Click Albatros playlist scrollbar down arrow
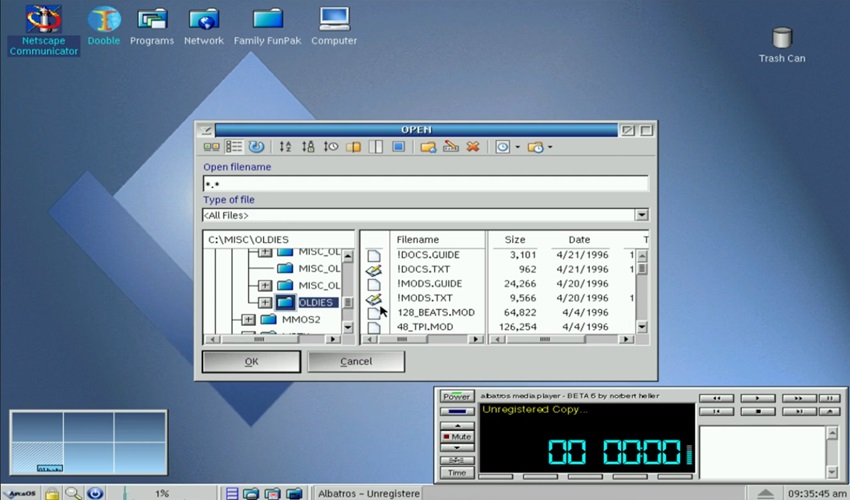This screenshot has width=850, height=500. click(x=832, y=473)
